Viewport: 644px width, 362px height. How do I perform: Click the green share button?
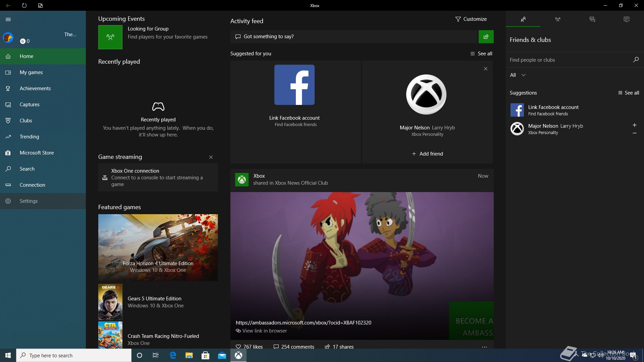[486, 37]
